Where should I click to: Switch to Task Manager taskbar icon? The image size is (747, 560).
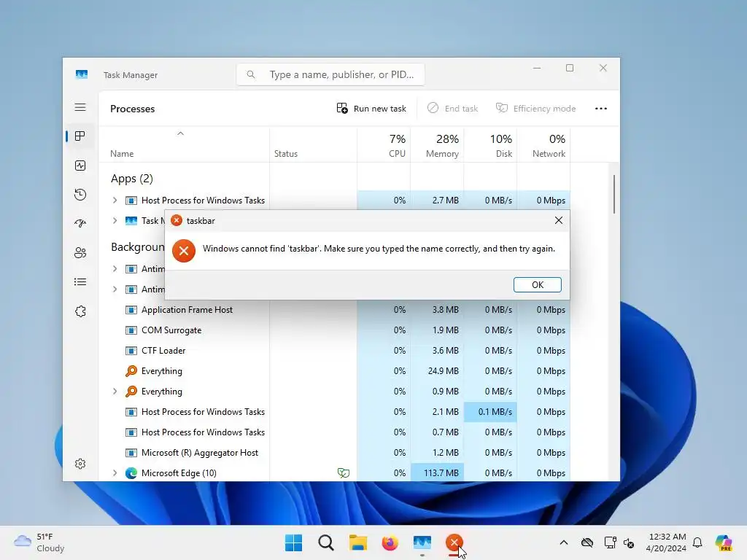[422, 542]
